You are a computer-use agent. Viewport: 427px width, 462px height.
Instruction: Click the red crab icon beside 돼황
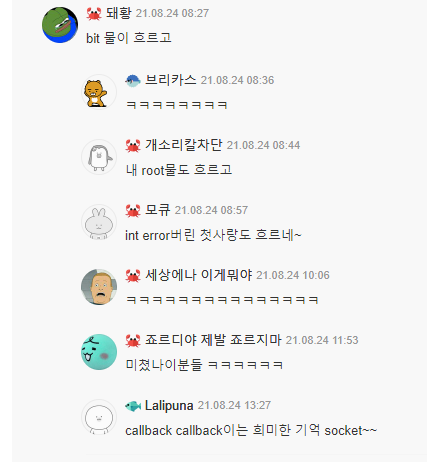click(94, 14)
